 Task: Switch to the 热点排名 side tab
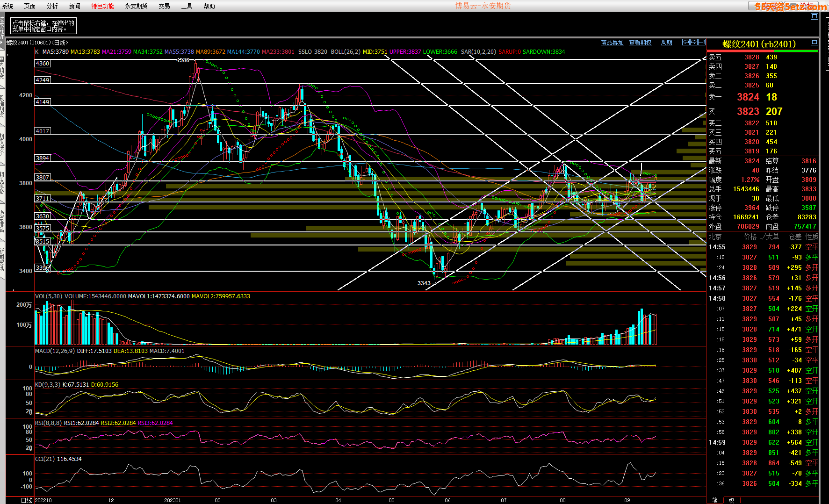[2, 222]
